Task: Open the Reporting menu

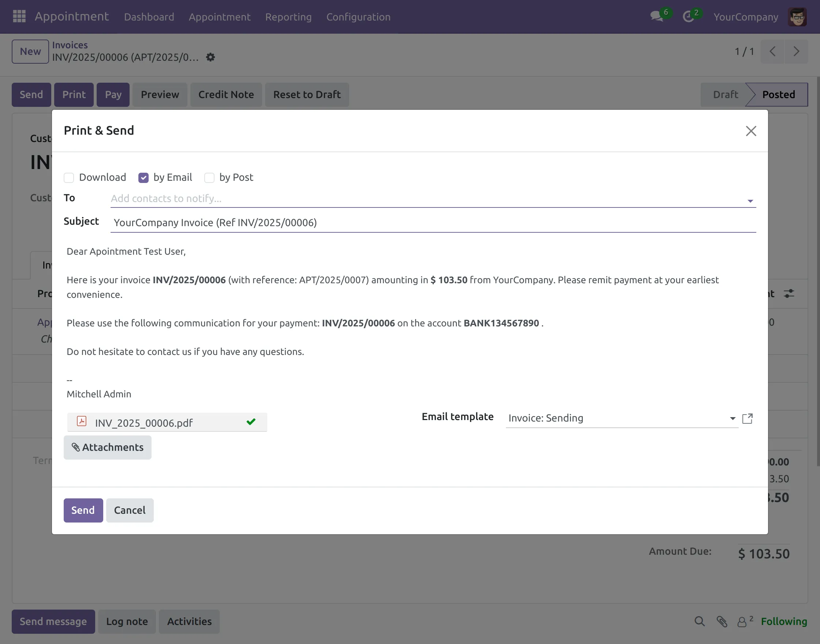Action: [288, 17]
